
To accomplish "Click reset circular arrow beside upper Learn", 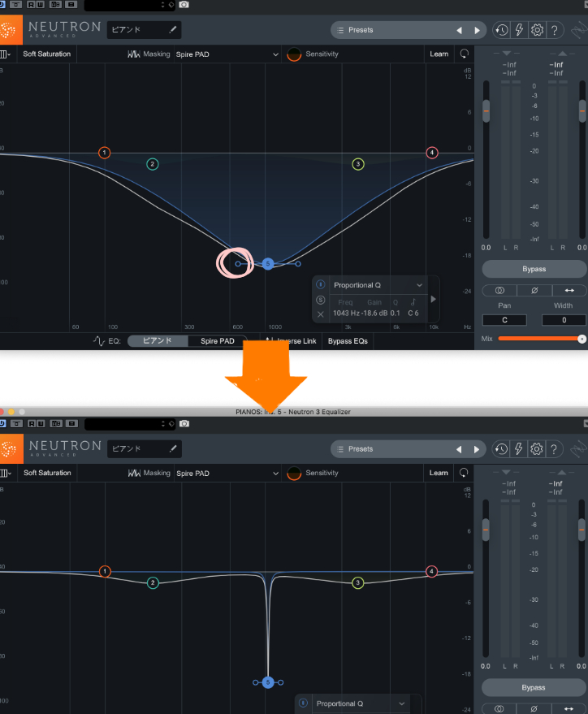I will (x=464, y=54).
